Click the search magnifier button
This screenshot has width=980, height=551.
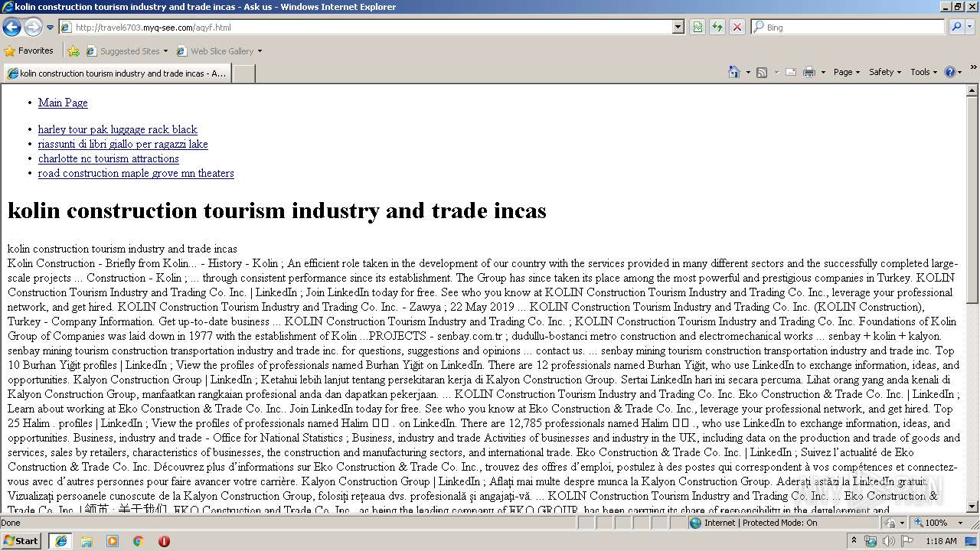[955, 27]
